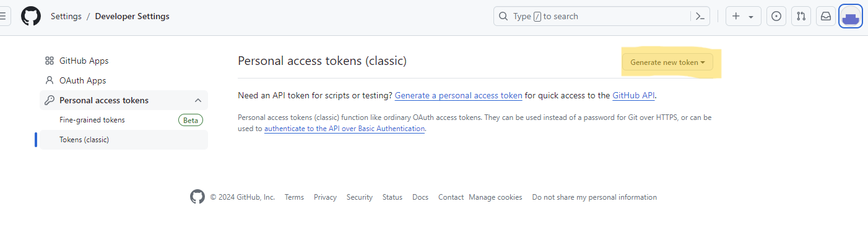Open the Issues icon in header

[x=776, y=17]
